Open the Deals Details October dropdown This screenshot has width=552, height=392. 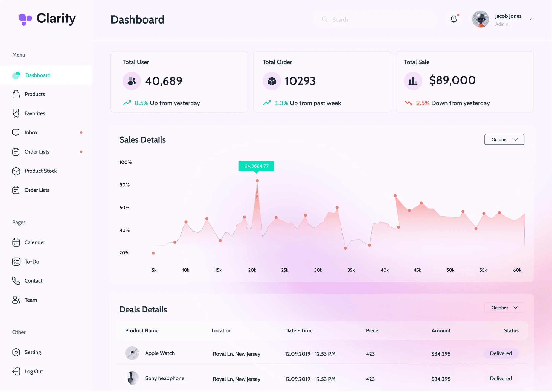click(504, 308)
